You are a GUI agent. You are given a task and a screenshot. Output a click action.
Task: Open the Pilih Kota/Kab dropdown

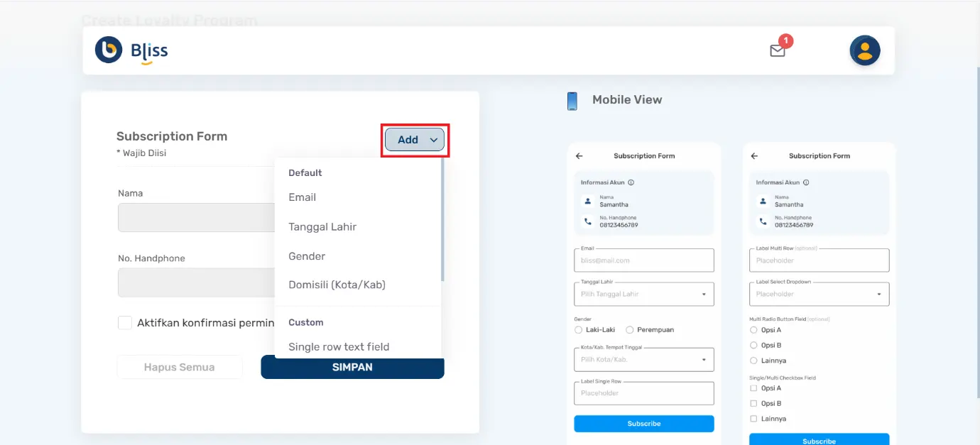point(643,359)
